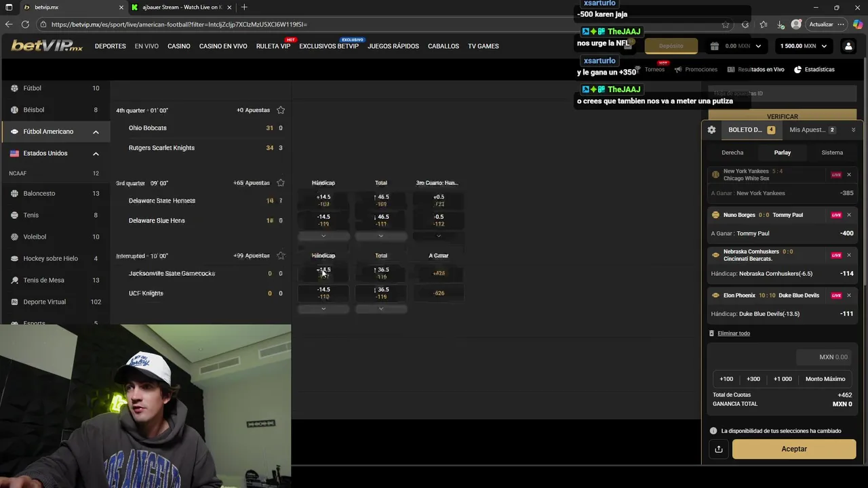The height and width of the screenshot is (488, 868).
Task: Collapse the Fútbol Americano category
Action: click(x=96, y=131)
